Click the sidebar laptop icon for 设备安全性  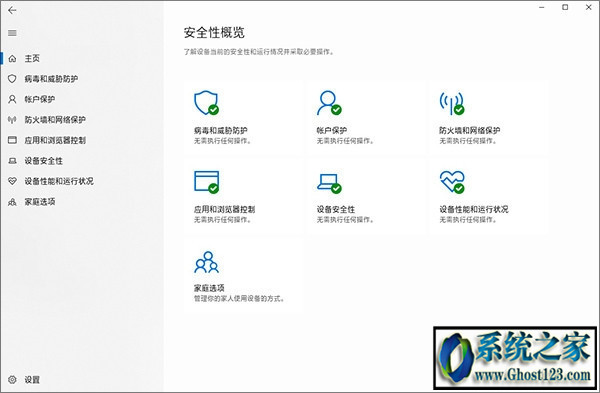click(12, 161)
